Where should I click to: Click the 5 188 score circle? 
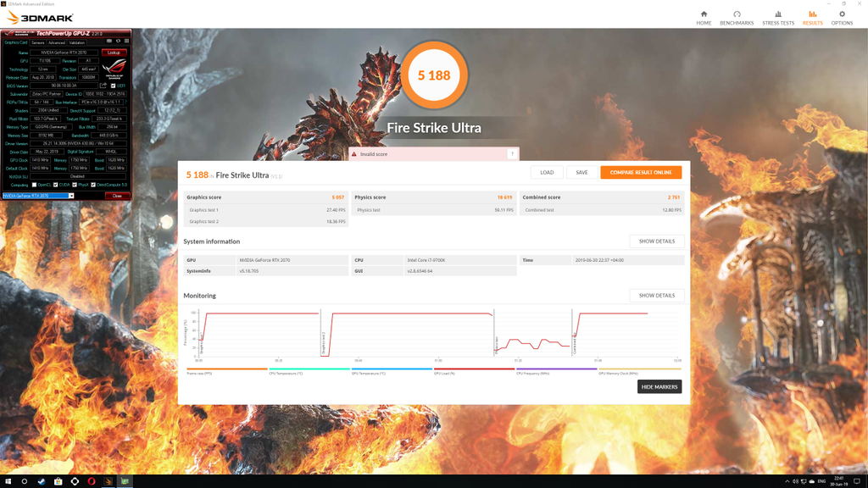(x=434, y=75)
